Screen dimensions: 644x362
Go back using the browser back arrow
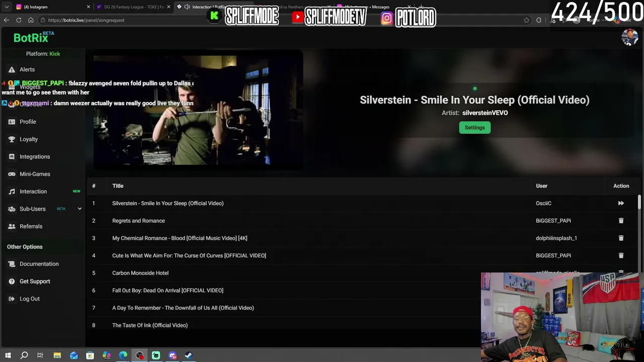point(7,20)
